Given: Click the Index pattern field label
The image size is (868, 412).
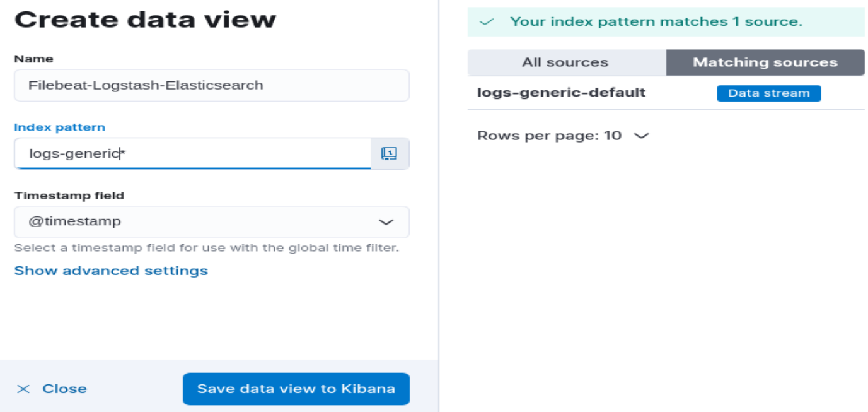Looking at the screenshot, I should pyautogui.click(x=60, y=127).
